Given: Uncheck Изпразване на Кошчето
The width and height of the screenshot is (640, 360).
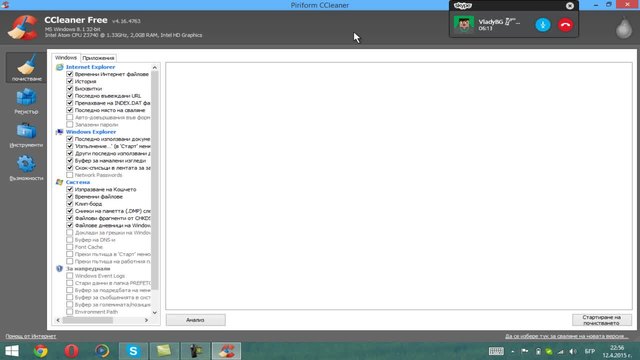Looking at the screenshot, I should [x=70, y=189].
